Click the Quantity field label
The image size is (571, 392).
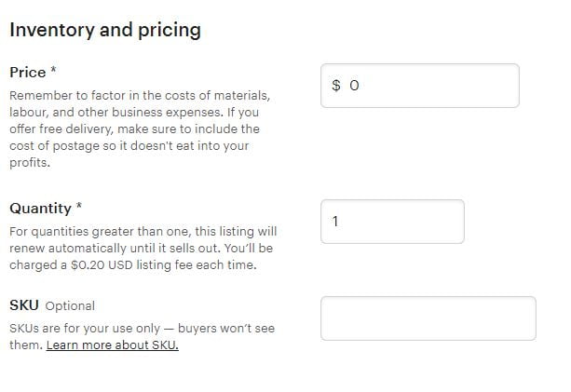(40, 208)
